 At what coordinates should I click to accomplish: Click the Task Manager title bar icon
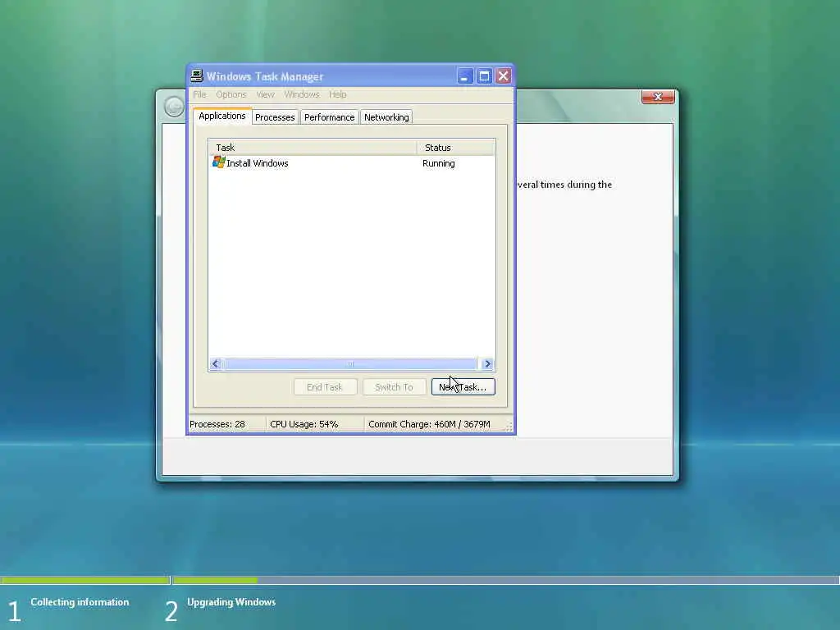197,76
